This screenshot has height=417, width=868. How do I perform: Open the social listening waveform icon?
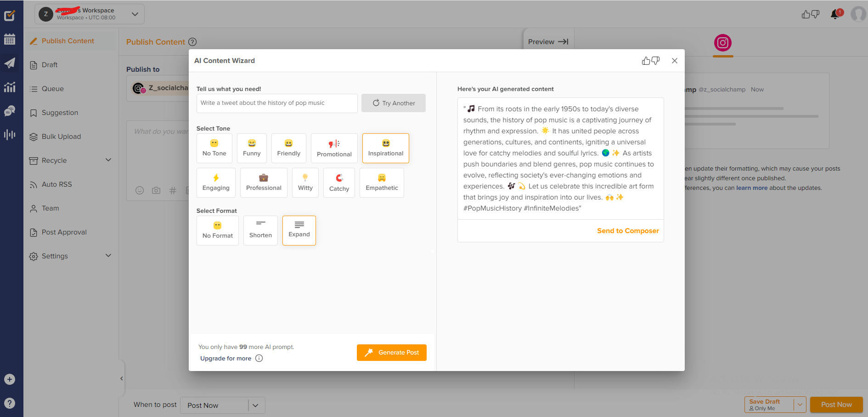click(10, 134)
